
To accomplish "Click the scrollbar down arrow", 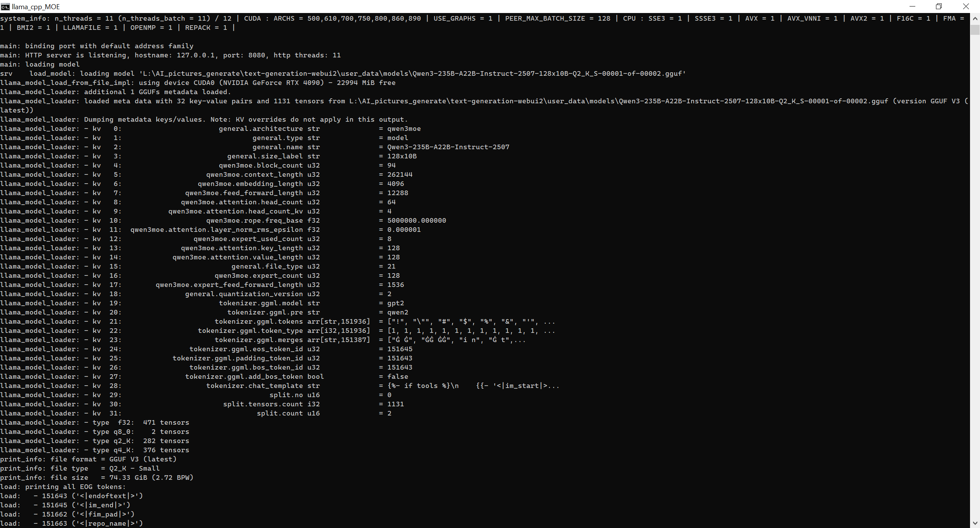I will click(x=975, y=523).
